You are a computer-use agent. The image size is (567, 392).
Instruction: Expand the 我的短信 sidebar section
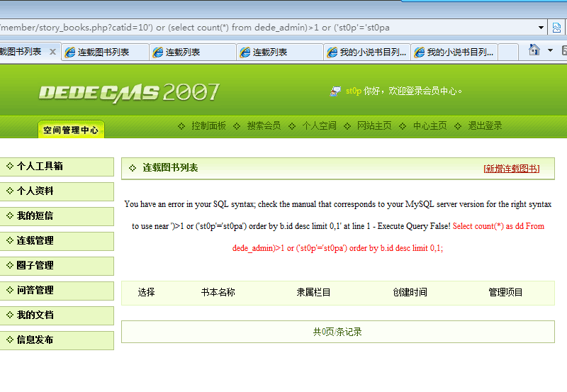click(x=57, y=216)
